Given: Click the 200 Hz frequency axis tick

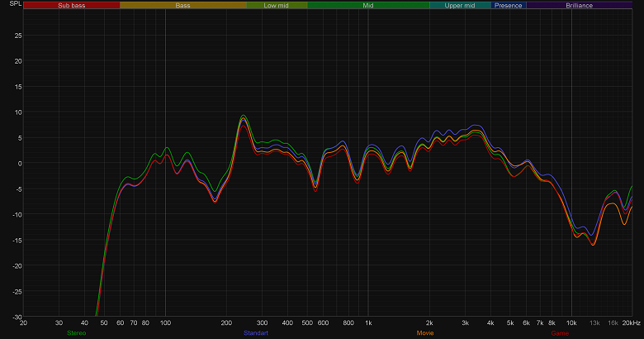Looking at the screenshot, I should 226,323.
